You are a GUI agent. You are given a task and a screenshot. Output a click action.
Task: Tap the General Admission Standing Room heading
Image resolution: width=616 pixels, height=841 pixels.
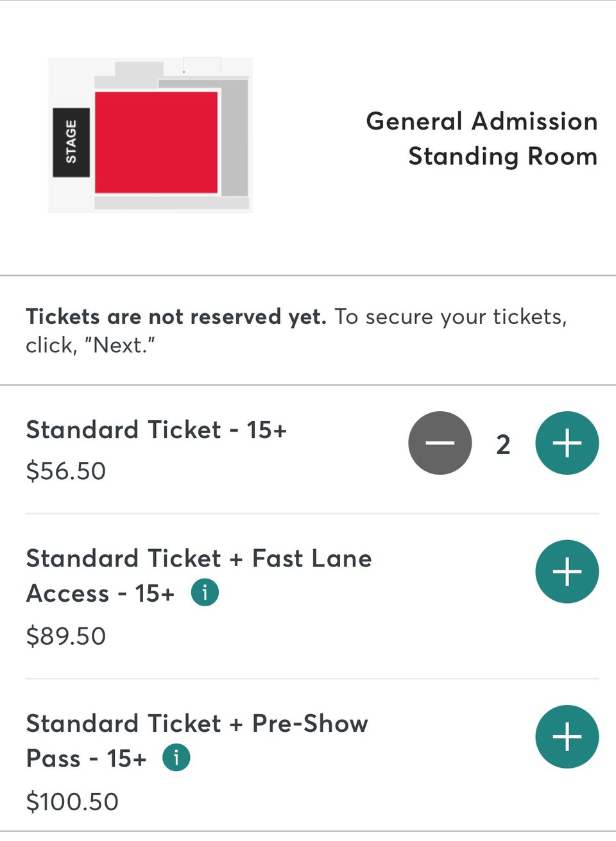(x=481, y=139)
